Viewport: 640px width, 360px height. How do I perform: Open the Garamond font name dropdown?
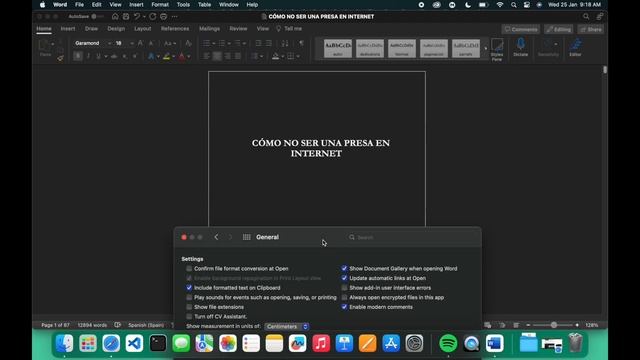point(109,43)
